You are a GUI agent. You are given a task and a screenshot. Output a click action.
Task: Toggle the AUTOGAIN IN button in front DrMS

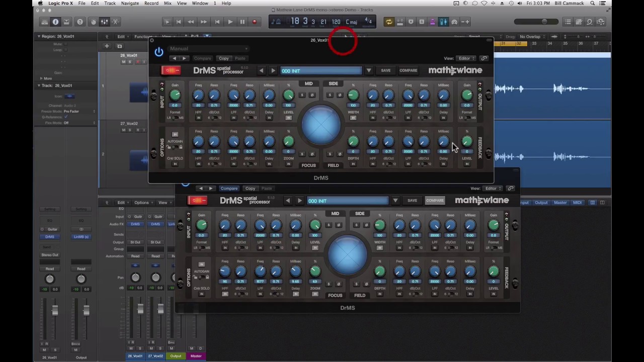click(175, 135)
